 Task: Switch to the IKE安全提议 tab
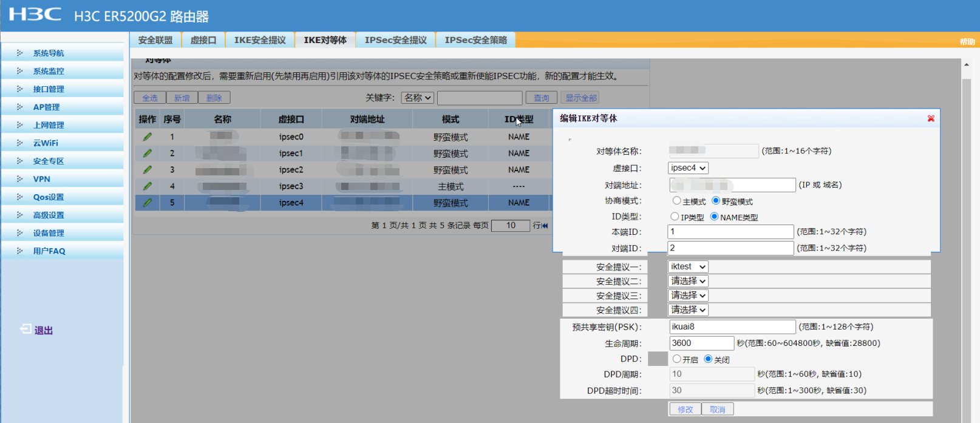tap(260, 40)
